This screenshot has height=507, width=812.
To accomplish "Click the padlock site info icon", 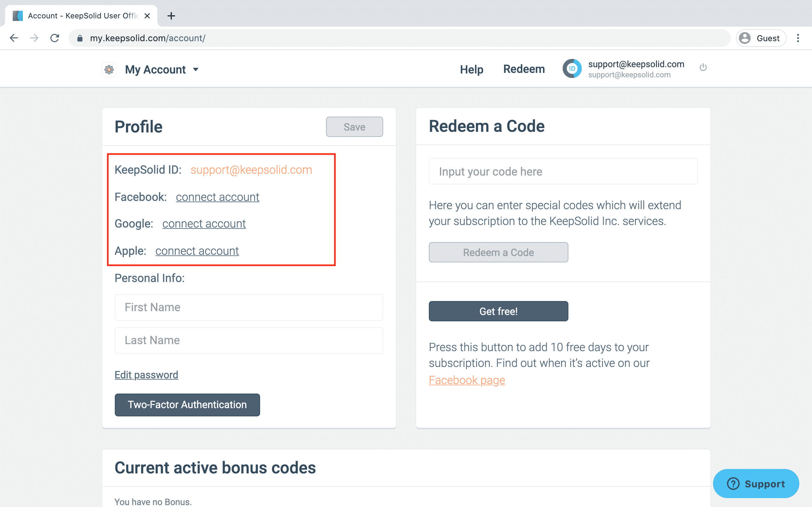I will tap(80, 38).
